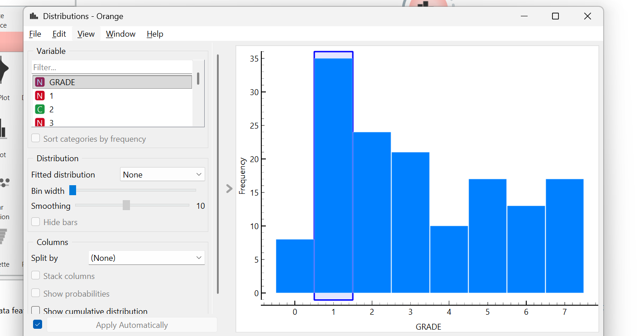Select the histogram bar for grade 2
The width and height of the screenshot is (644, 336).
(x=372, y=213)
